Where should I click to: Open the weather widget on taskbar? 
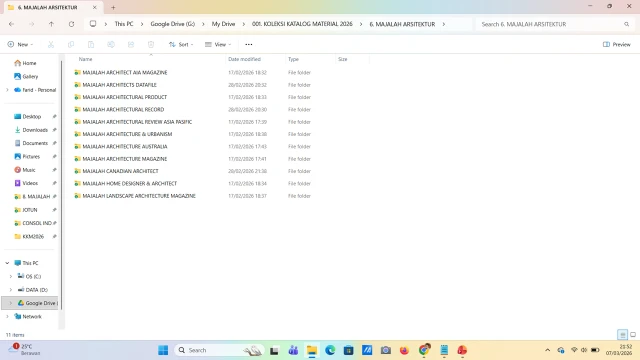point(25,349)
